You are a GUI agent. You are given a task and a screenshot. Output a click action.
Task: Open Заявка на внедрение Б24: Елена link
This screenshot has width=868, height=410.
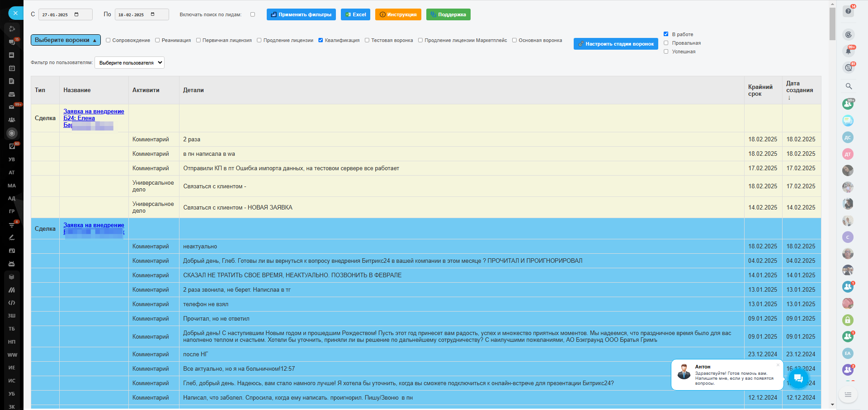(x=94, y=115)
